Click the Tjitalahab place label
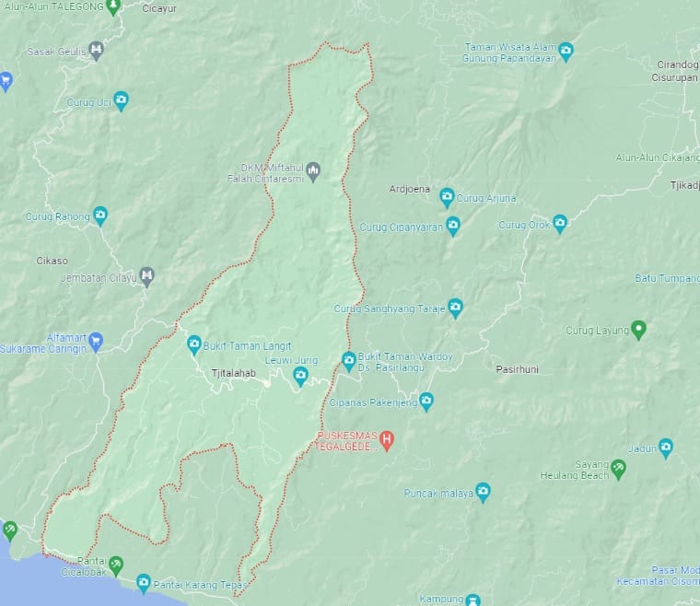 click(233, 373)
